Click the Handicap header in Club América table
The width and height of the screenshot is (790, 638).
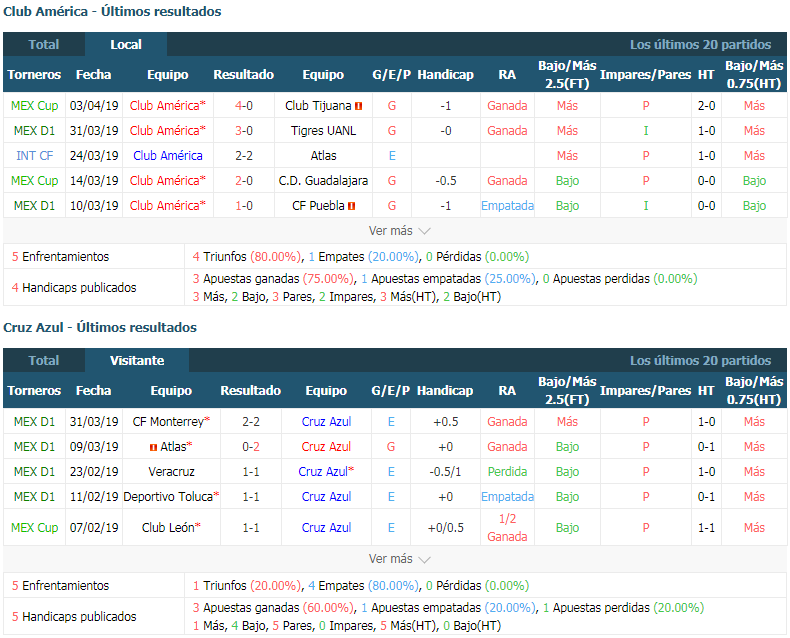(445, 75)
